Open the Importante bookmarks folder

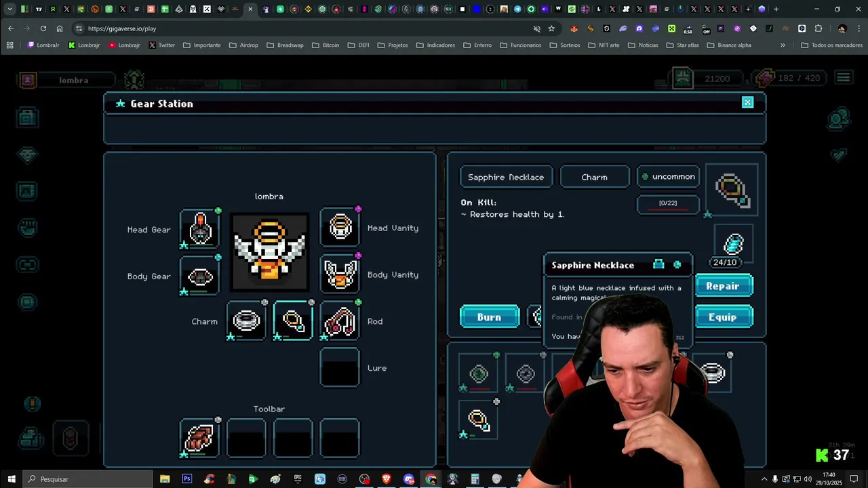point(201,45)
